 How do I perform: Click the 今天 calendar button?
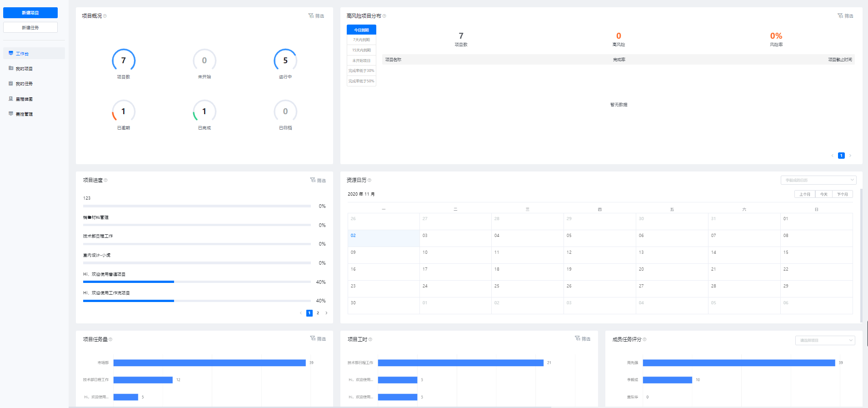coord(824,194)
